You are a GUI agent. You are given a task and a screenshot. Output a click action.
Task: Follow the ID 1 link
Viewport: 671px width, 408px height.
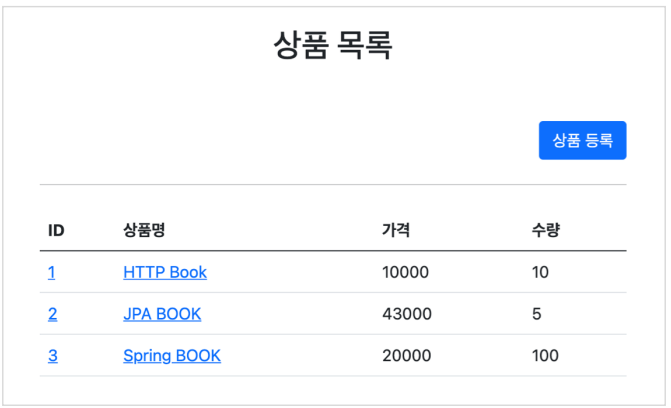click(51, 272)
